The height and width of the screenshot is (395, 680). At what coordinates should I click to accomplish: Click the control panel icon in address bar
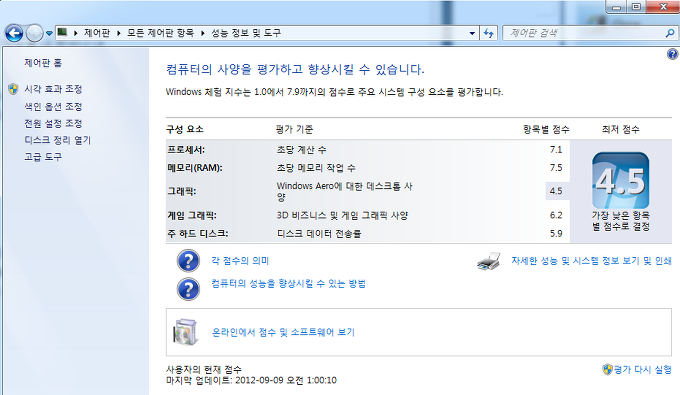click(x=62, y=32)
